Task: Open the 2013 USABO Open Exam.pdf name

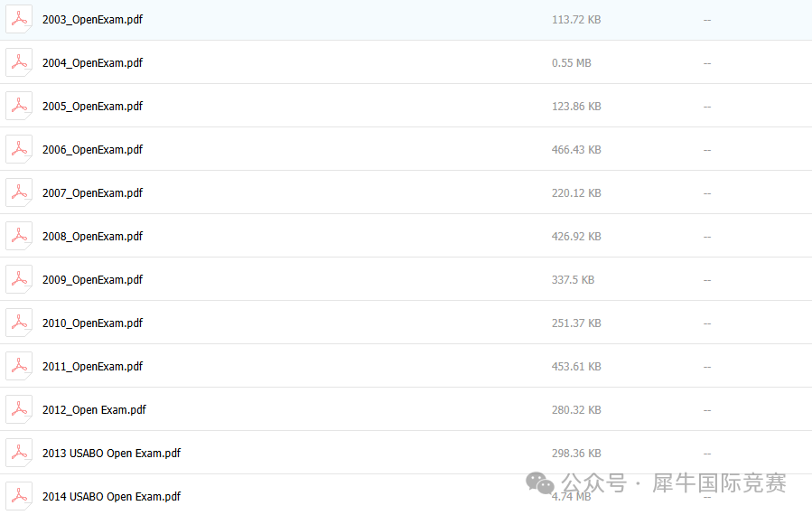Action: pyautogui.click(x=111, y=454)
